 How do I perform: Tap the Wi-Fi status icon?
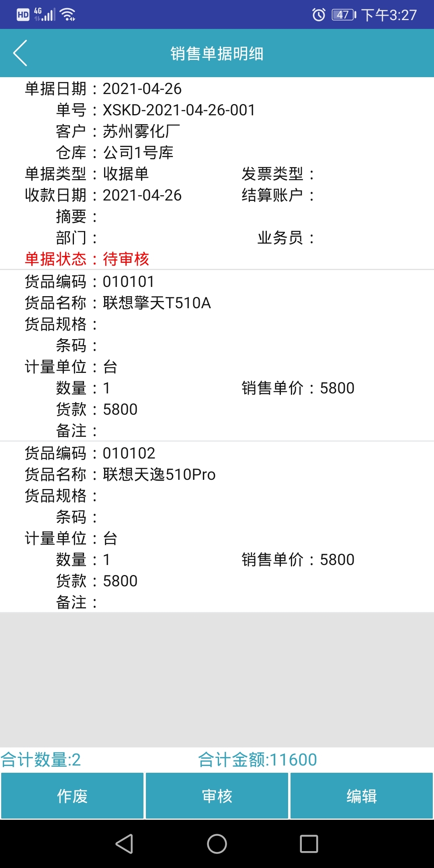pos(68,15)
